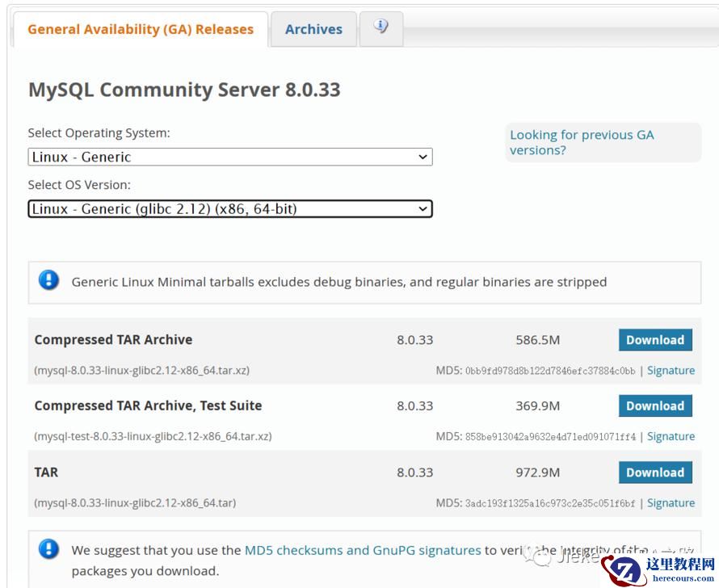Screen dimensions: 719x588
Task: Open the information bubble icon tab
Action: pos(381,28)
